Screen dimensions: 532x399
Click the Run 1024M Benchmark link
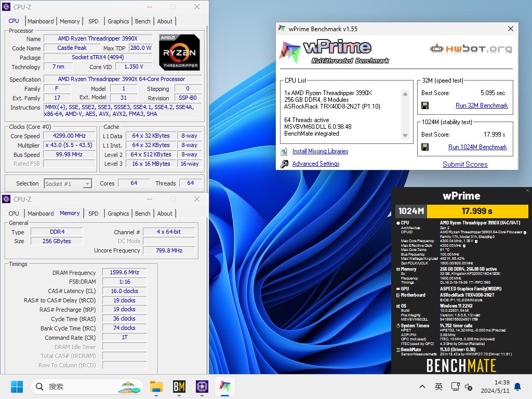[x=477, y=147]
